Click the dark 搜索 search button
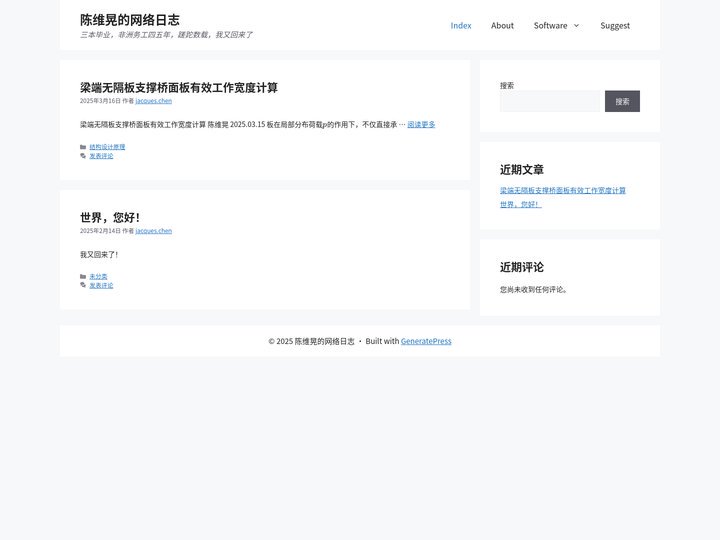 coord(622,101)
